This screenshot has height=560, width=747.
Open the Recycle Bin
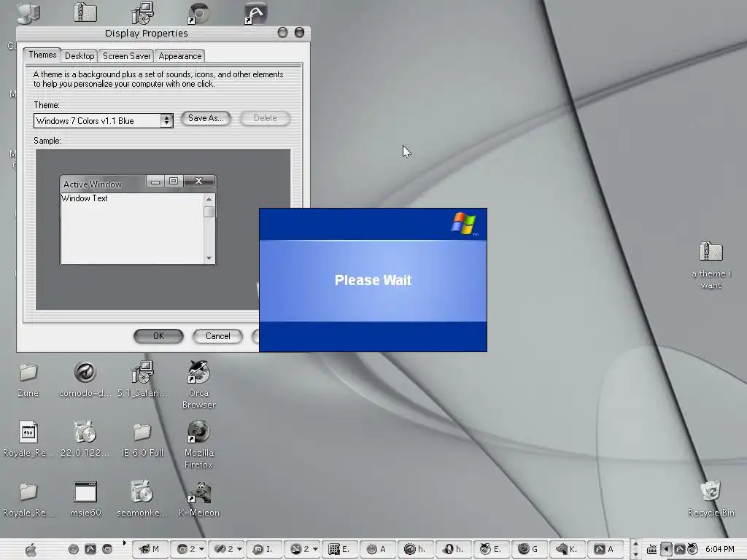[711, 499]
